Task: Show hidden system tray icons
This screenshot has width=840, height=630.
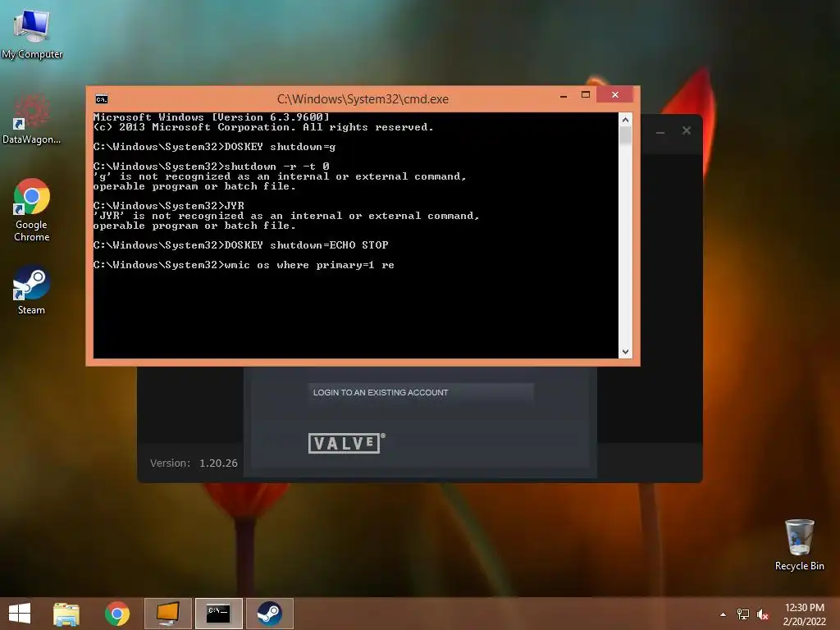Action: pyautogui.click(x=724, y=614)
